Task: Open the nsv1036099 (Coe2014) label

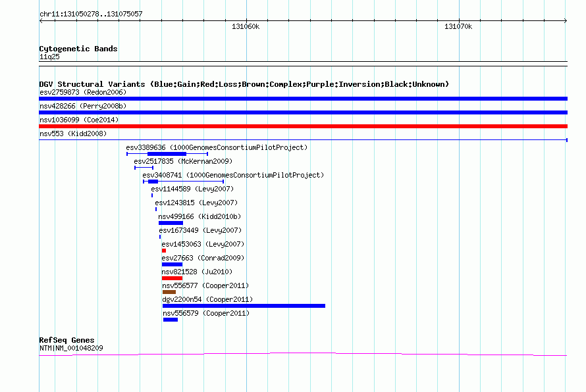Action: point(79,120)
